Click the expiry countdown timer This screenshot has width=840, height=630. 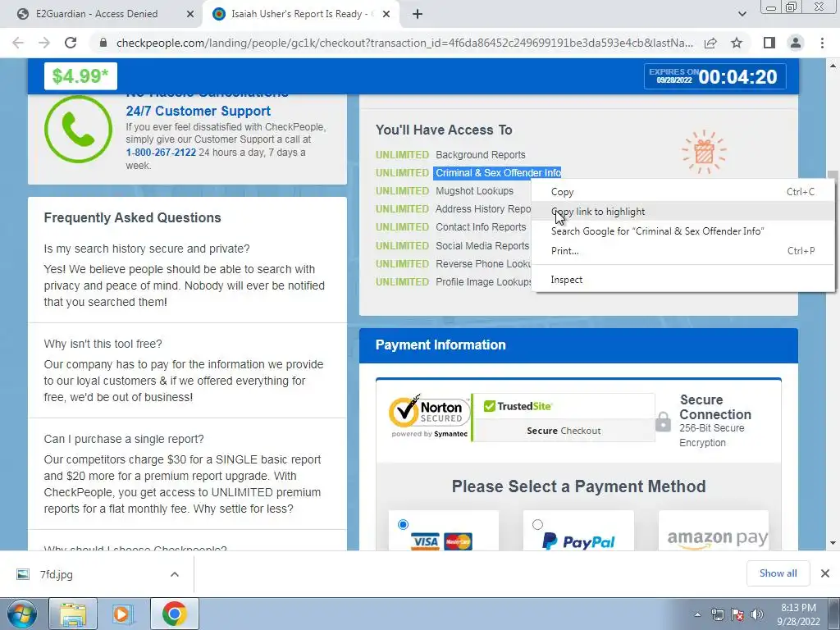coord(715,76)
